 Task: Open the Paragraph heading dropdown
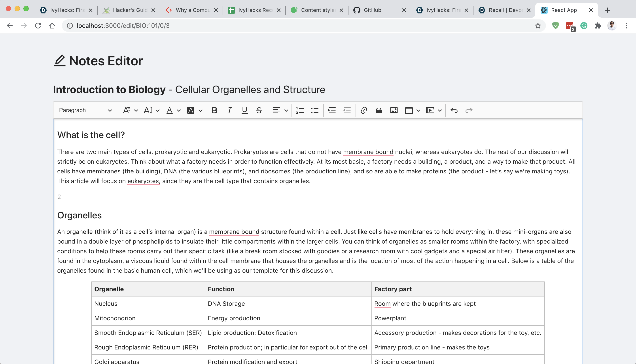coord(85,110)
